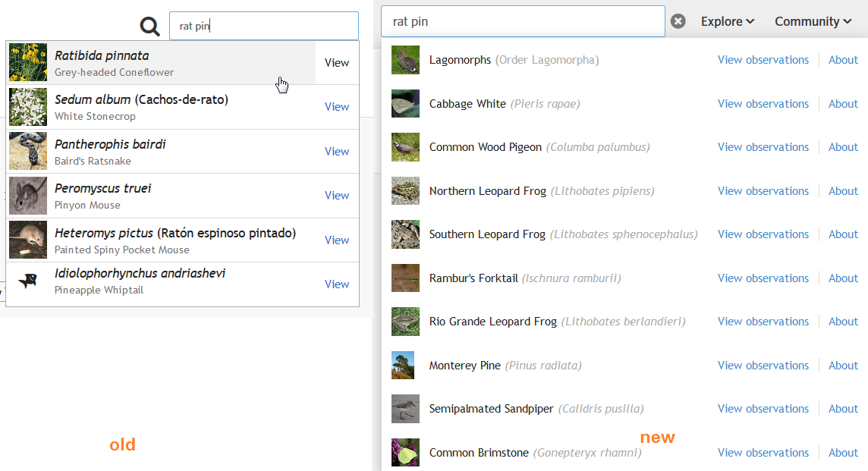Open About page for Cabbage White
Viewport: 868px width, 471px height.
tap(843, 104)
